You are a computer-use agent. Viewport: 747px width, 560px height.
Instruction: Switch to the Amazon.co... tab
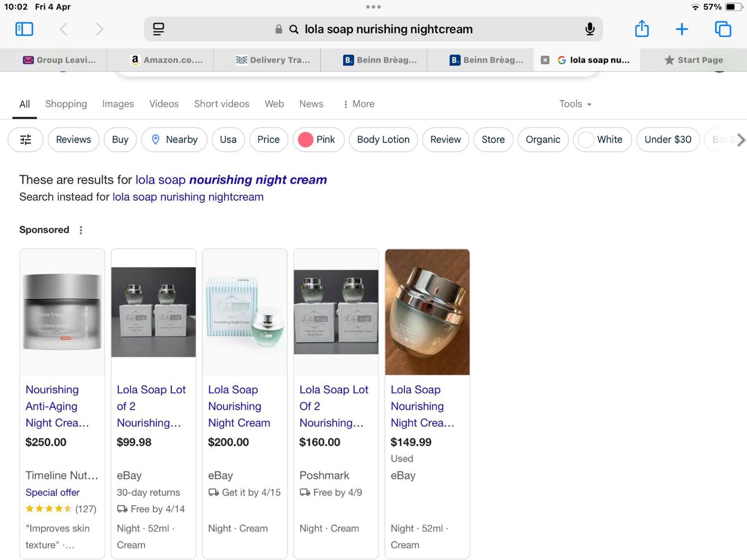click(166, 60)
